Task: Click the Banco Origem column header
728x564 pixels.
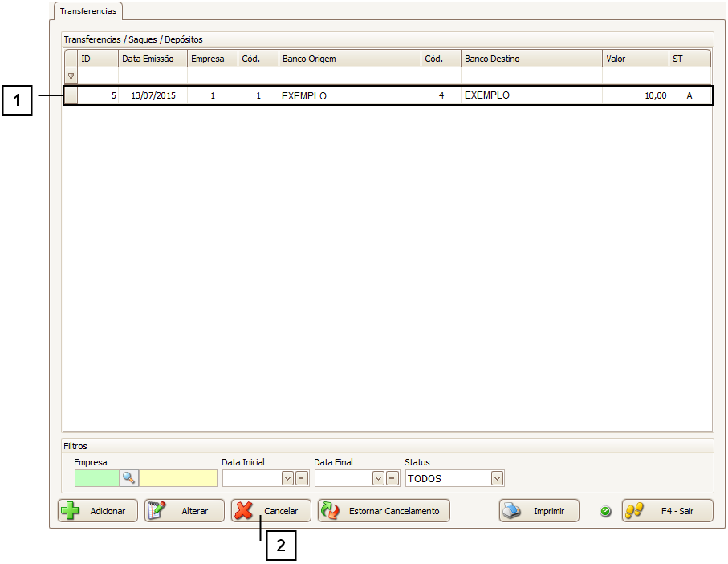Action: (x=349, y=59)
